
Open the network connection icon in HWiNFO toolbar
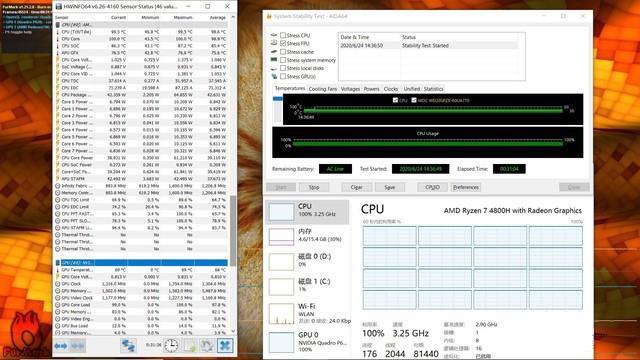pyautogui.click(x=128, y=346)
